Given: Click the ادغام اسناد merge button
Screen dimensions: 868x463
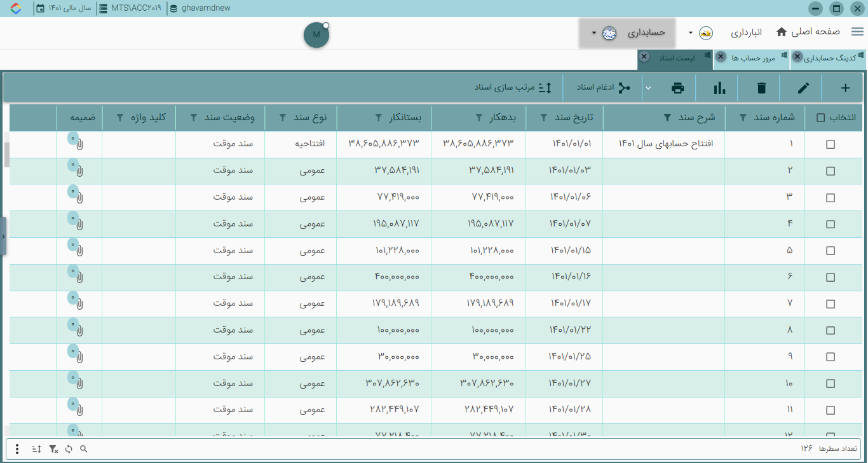Looking at the screenshot, I should [604, 87].
